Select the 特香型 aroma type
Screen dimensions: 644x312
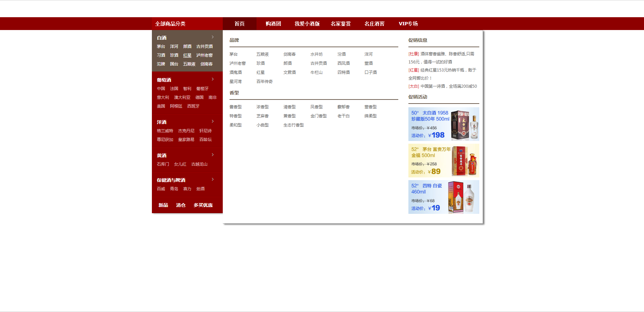point(236,116)
